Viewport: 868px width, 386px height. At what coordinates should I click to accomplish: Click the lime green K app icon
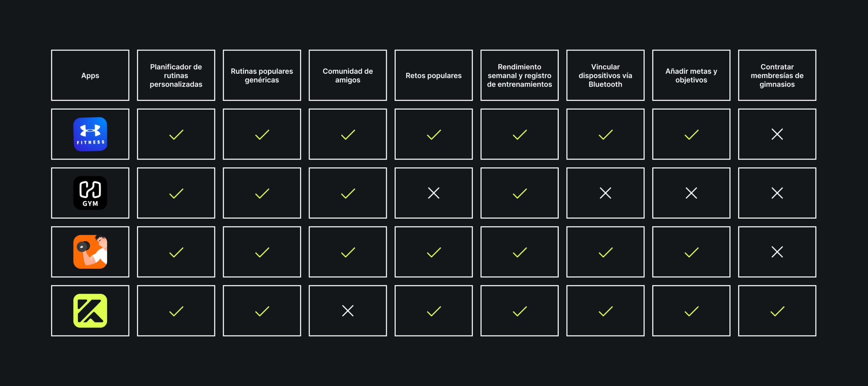click(x=90, y=311)
